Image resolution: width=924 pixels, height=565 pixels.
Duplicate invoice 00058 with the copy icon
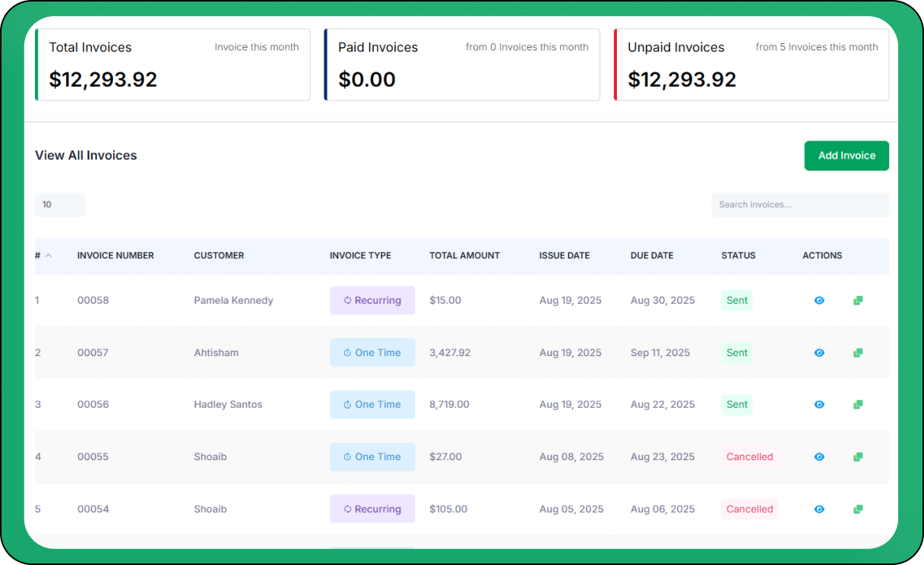click(x=858, y=301)
